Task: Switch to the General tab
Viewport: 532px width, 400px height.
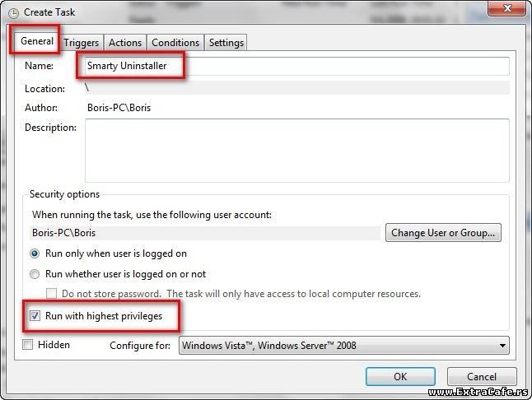Action: [x=36, y=41]
